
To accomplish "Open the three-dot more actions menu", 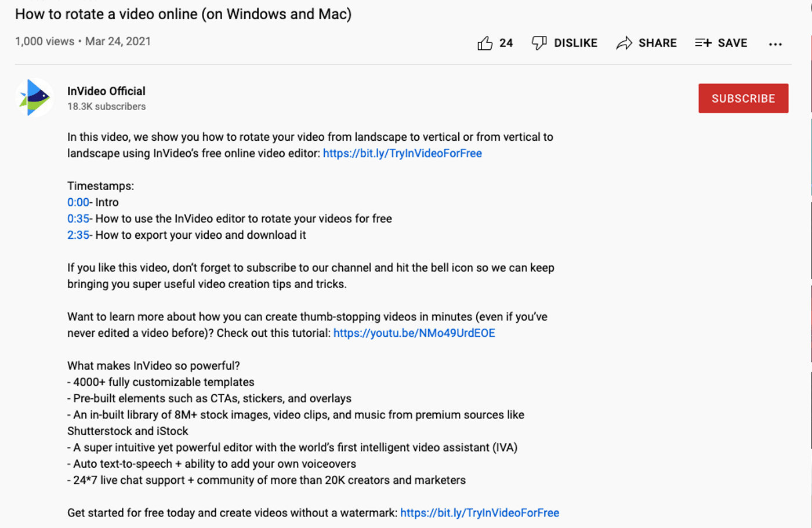I will tap(775, 44).
